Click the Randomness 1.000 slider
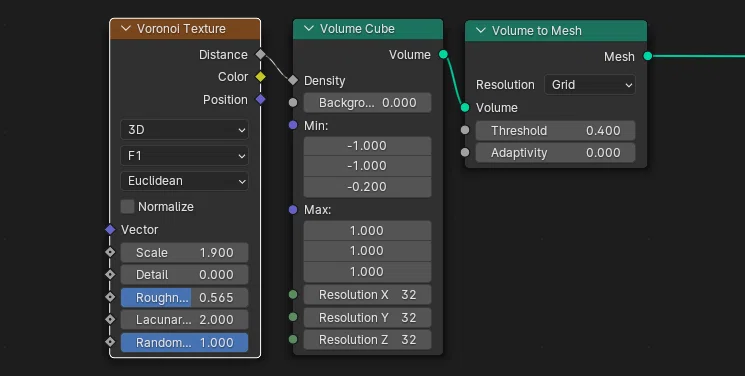This screenshot has height=376, width=745. (184, 343)
